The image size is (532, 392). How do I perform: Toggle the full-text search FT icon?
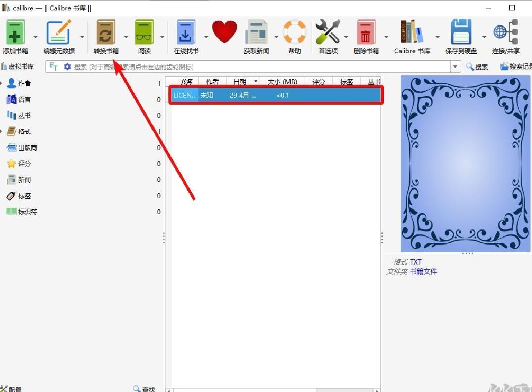(53, 66)
